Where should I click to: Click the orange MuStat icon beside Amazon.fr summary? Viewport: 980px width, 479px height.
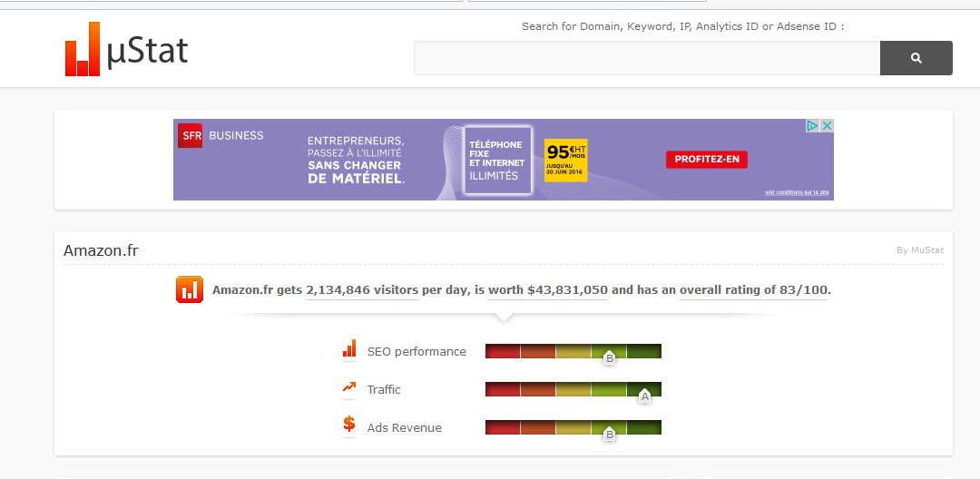(190, 289)
